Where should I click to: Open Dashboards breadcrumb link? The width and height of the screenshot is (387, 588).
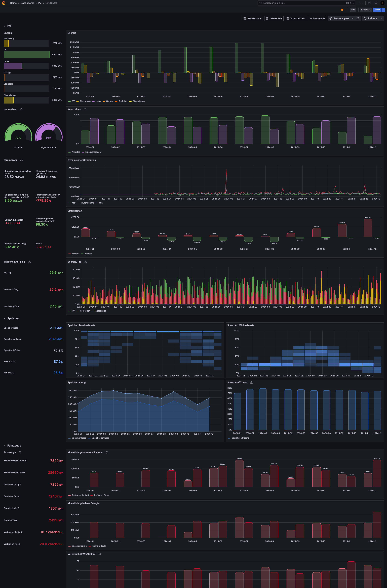pyautogui.click(x=27, y=3)
